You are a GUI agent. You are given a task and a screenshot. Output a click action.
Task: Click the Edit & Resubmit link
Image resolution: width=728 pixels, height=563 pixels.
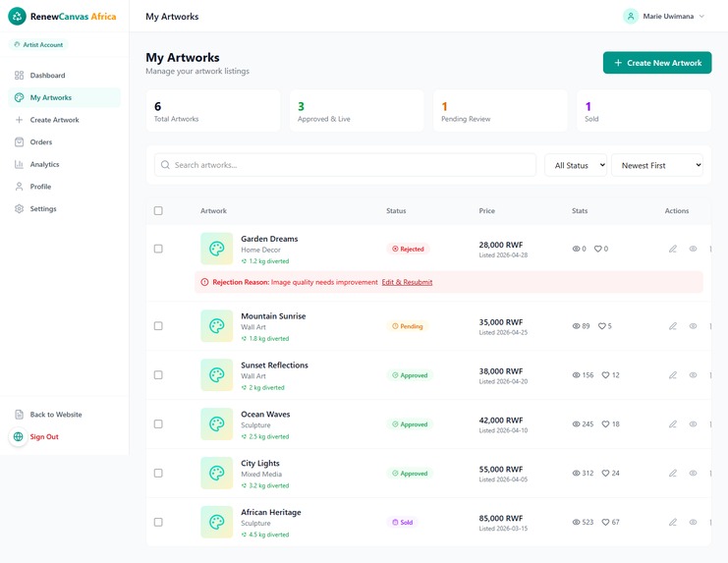pyautogui.click(x=407, y=282)
